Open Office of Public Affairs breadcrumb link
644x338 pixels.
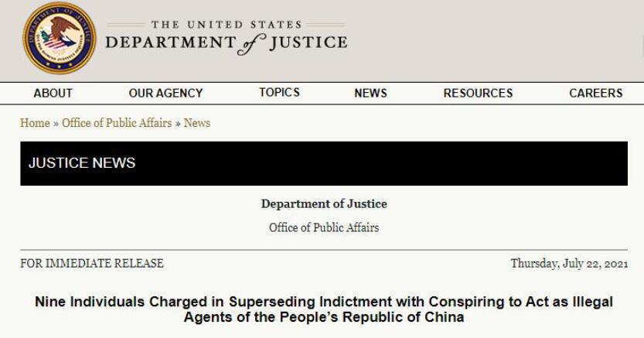(117, 123)
